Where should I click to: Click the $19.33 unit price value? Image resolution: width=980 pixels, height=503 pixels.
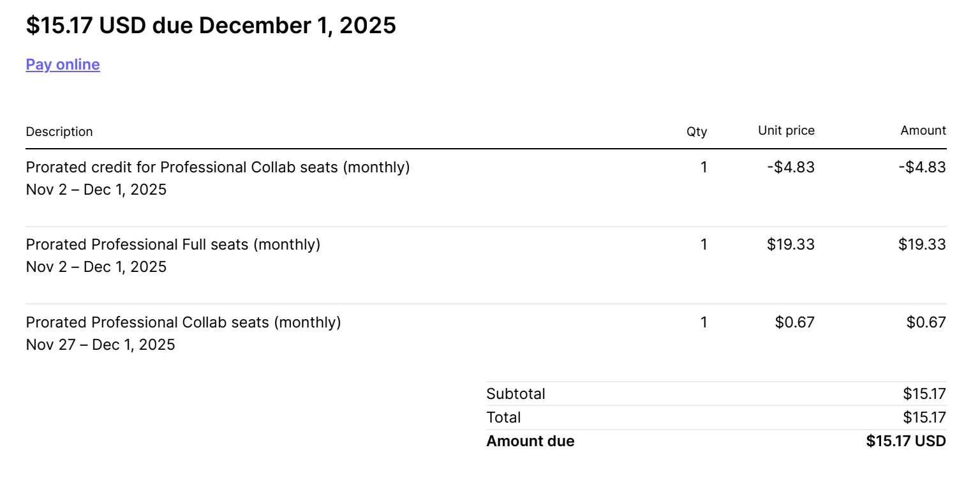791,244
